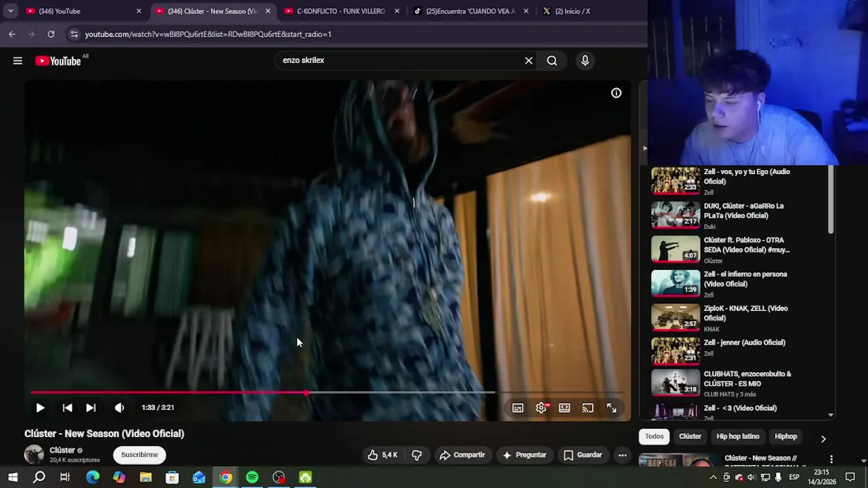Open the Windows Start menu
The width and height of the screenshot is (868, 488).
pos(13,478)
